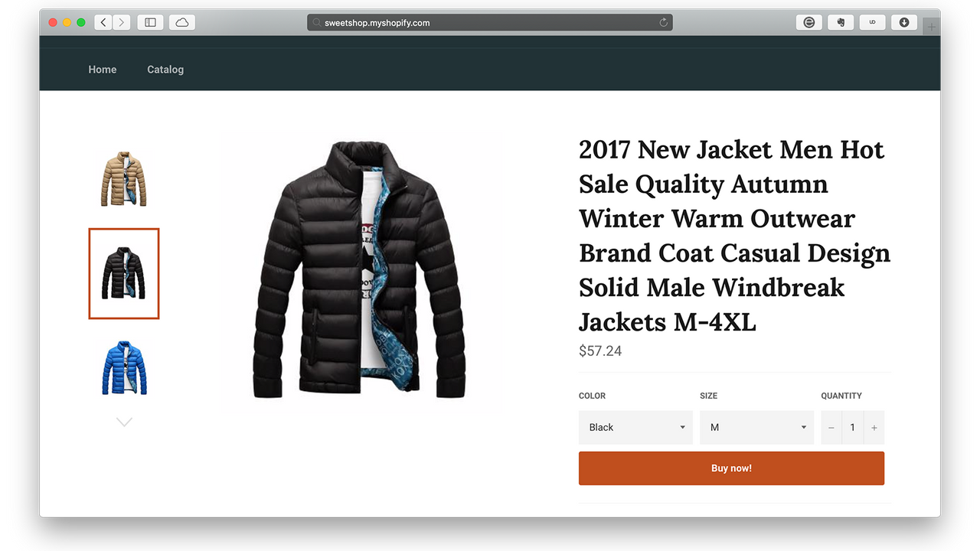
Task: Show Safari downloads arrow icon
Action: point(903,23)
